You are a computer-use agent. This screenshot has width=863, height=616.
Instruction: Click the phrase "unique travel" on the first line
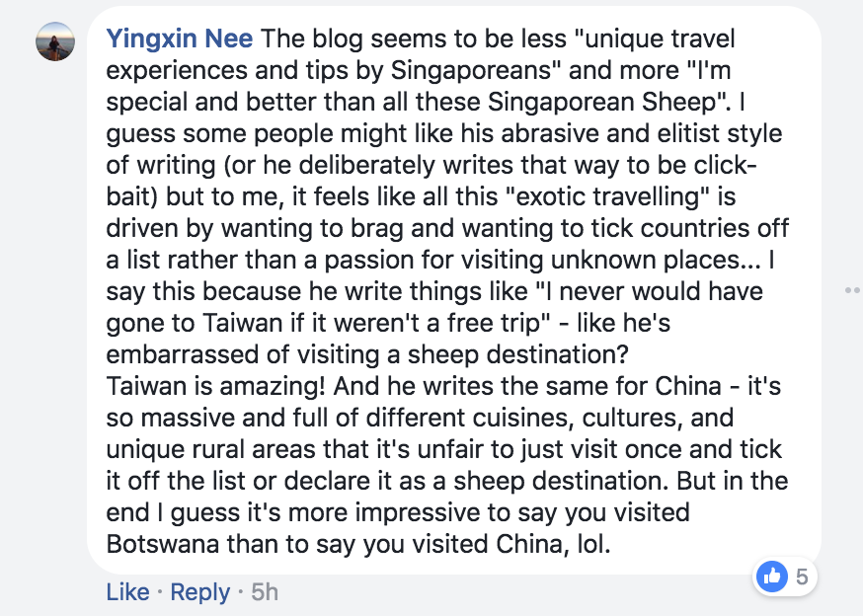(660, 38)
